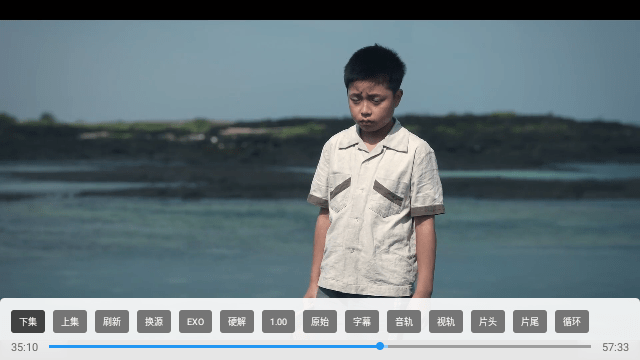
Task: Set the 片头 intro skip point
Action: 488,322
